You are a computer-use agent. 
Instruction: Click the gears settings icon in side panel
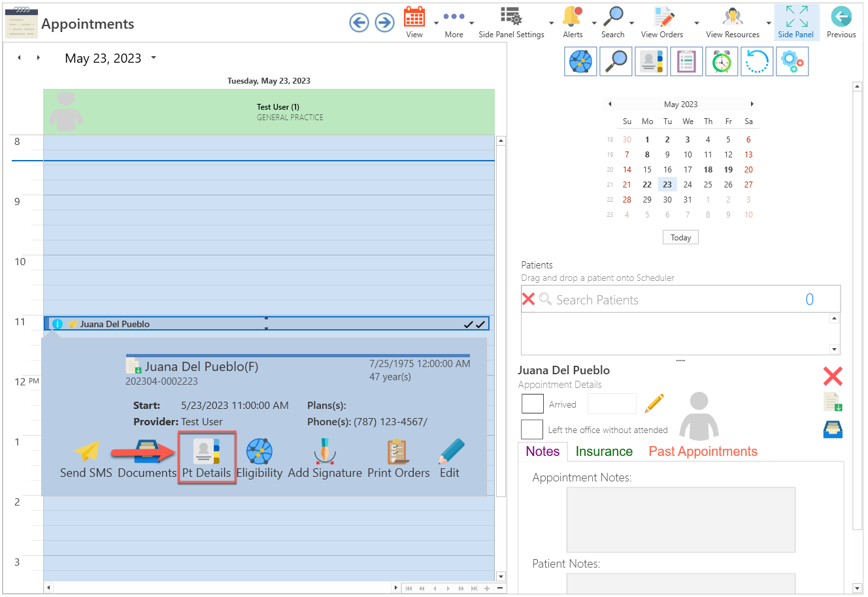[792, 62]
